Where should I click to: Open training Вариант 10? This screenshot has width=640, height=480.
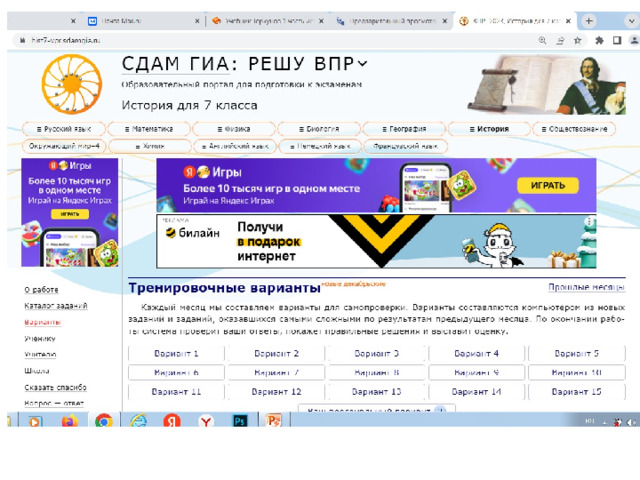click(x=576, y=372)
